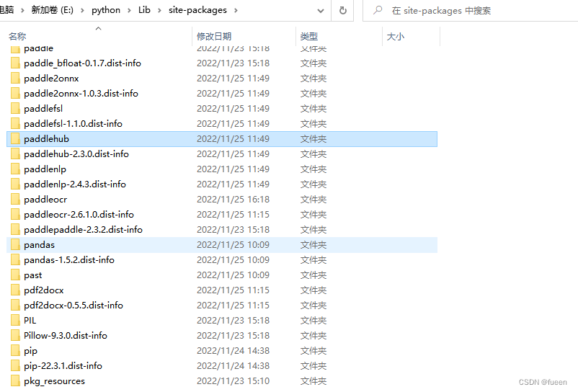The image size is (578, 392).
Task: Click the folder icon of paddleocr
Action: pos(15,199)
